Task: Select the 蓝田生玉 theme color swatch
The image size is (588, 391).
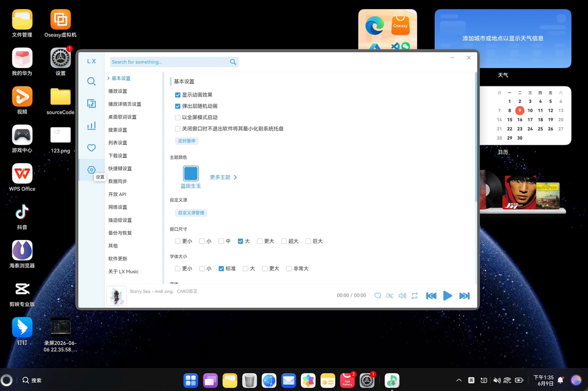Action: tap(191, 173)
